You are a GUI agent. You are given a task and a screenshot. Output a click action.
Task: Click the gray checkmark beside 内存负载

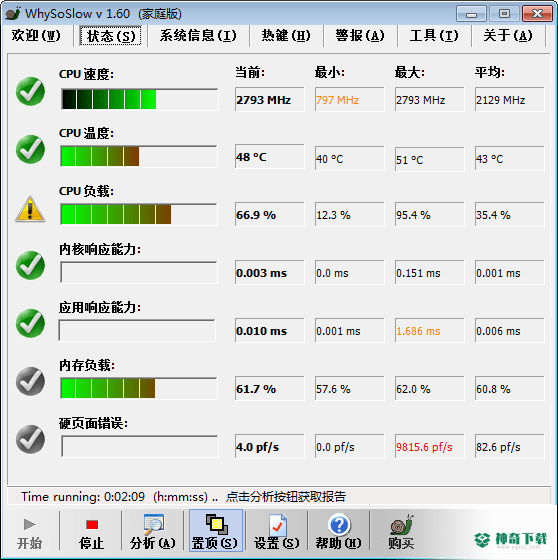point(30,381)
